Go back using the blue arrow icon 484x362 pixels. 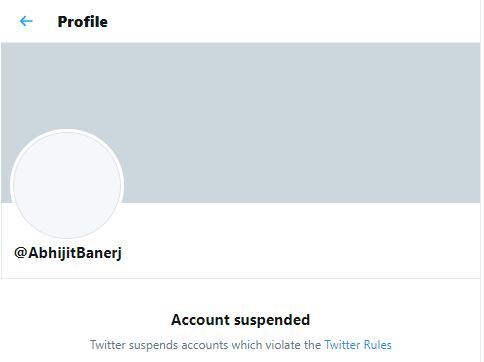click(x=26, y=22)
